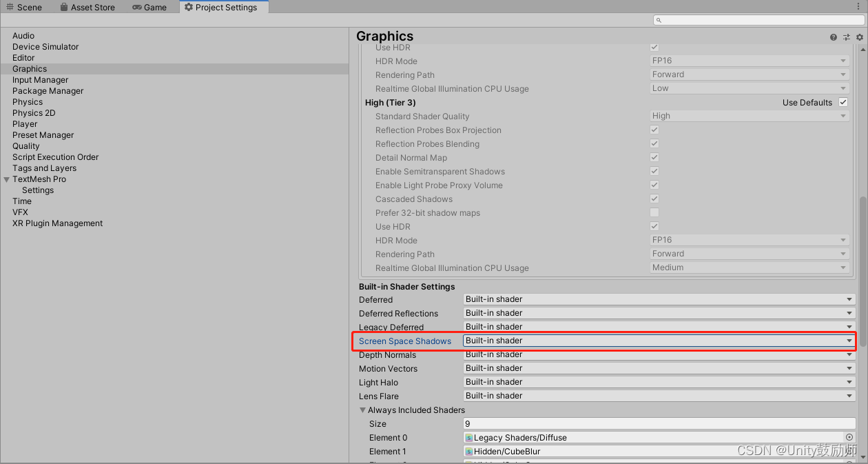Click the Hidden/CubeBlur shader icon
Image resolution: width=868 pixels, height=464 pixels.
pos(469,452)
